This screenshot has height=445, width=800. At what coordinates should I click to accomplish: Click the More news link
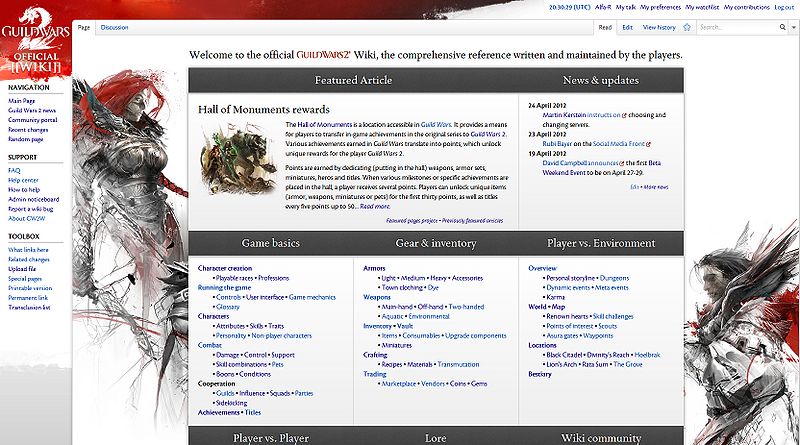tap(656, 187)
